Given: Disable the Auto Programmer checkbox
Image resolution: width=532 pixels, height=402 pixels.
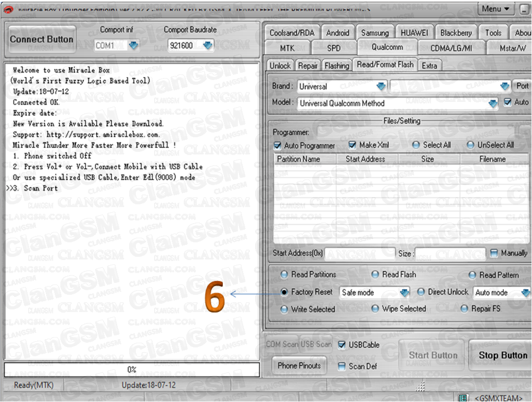Looking at the screenshot, I should 277,146.
